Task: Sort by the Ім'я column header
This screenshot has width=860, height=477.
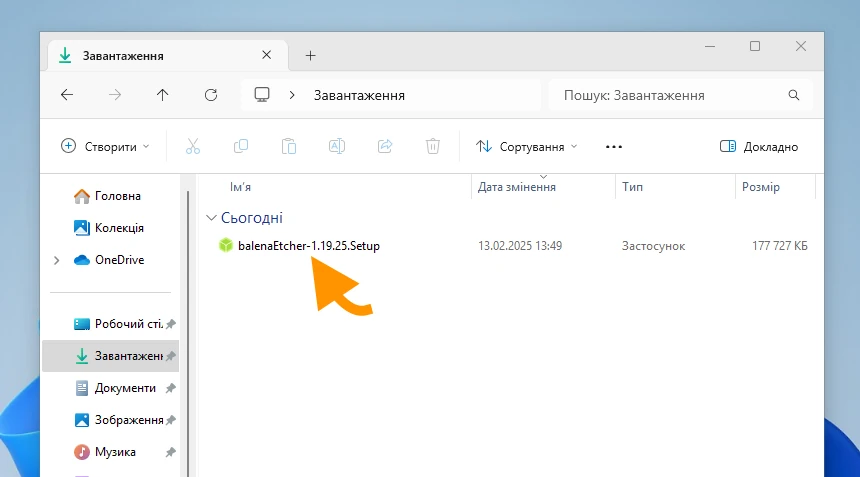Action: (240, 187)
